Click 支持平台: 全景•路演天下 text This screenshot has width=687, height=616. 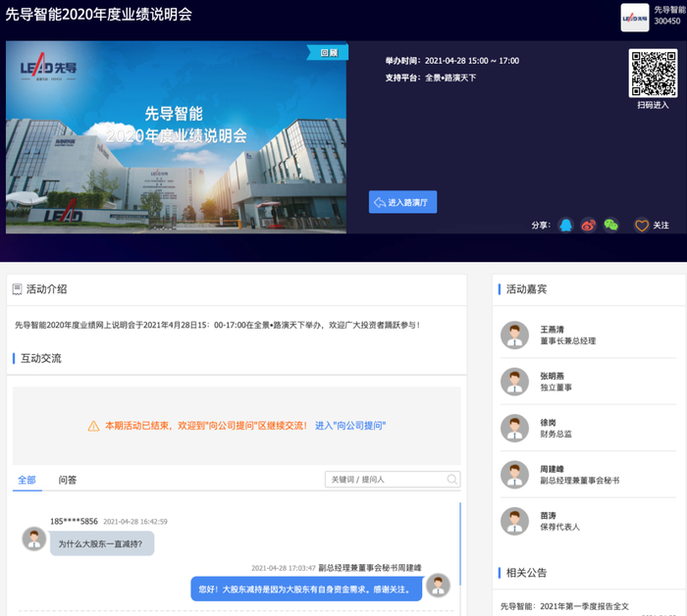pyautogui.click(x=430, y=77)
